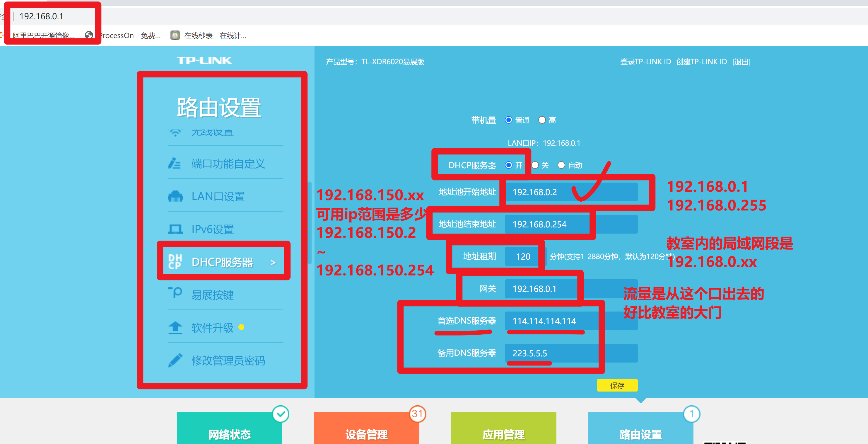Click the 创建TP-LINK ID link
868x444 pixels.
(702, 62)
